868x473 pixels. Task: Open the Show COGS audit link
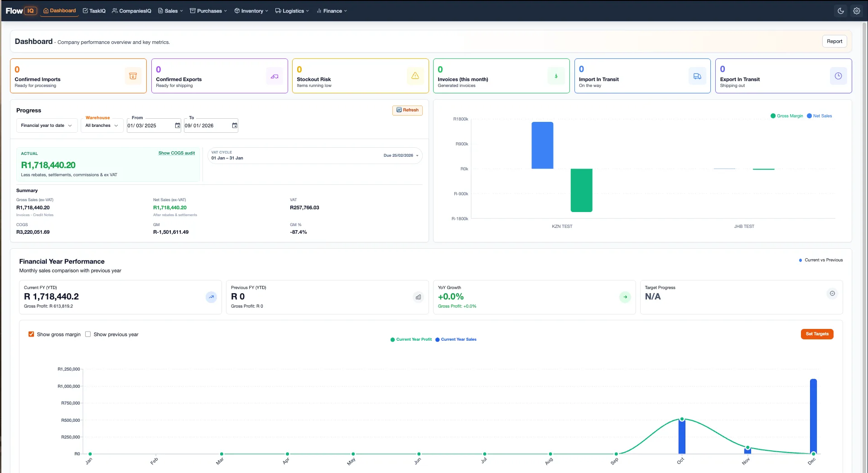point(176,153)
